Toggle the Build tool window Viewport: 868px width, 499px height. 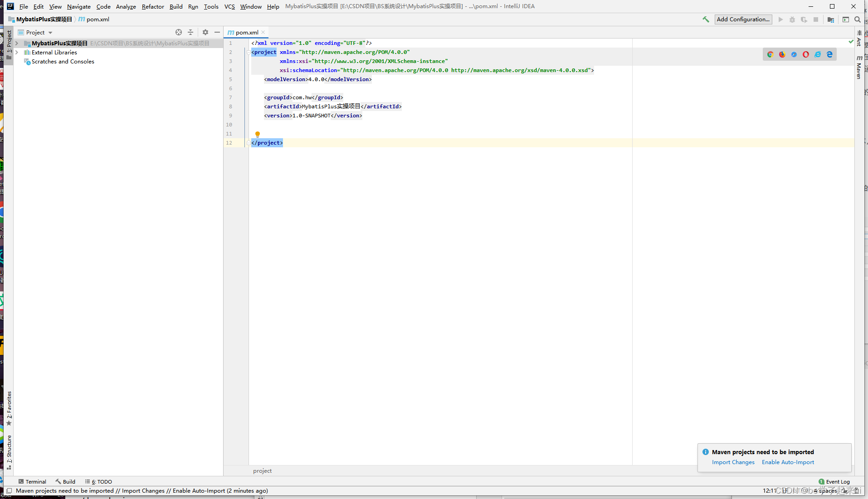(65, 482)
